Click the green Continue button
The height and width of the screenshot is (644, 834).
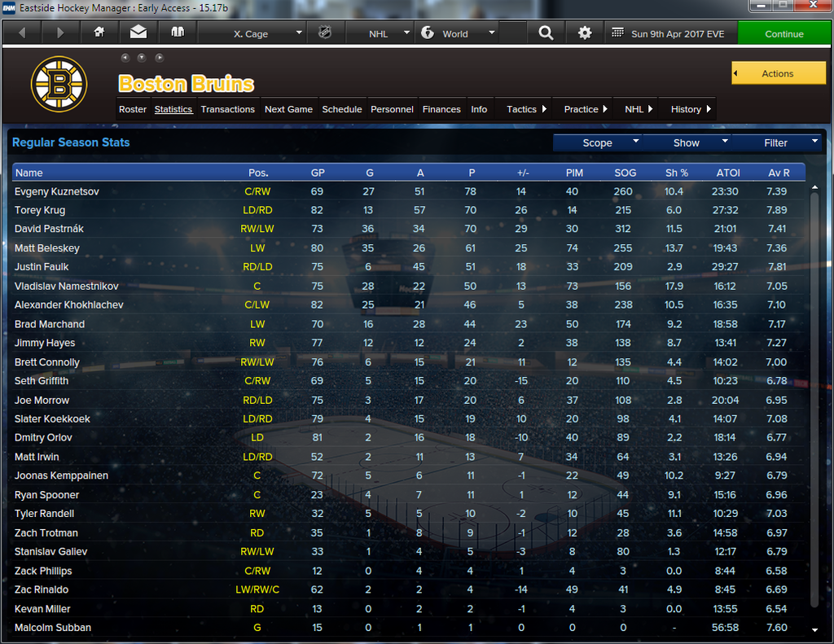click(784, 33)
